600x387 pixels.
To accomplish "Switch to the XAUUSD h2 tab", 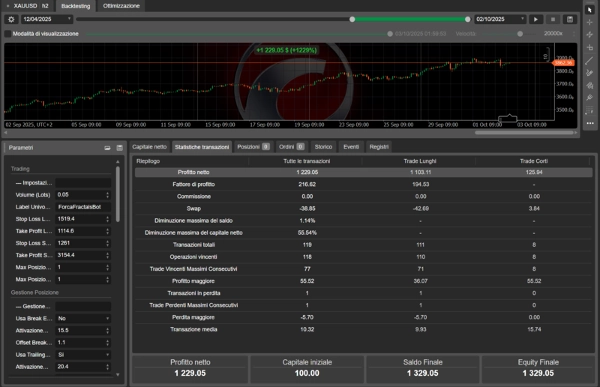I will pyautogui.click(x=28, y=6).
